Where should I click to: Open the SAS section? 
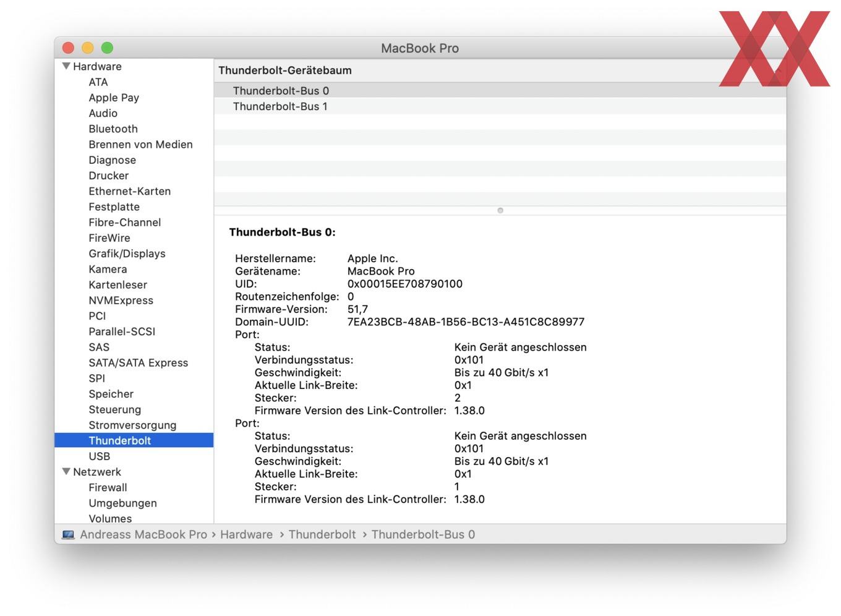[99, 347]
